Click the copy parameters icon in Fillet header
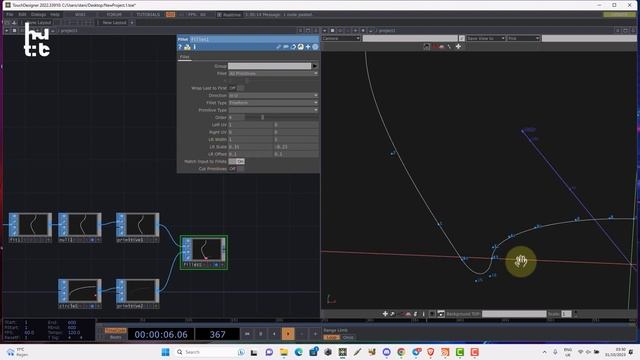The height and width of the screenshot is (360, 640). click(x=293, y=47)
